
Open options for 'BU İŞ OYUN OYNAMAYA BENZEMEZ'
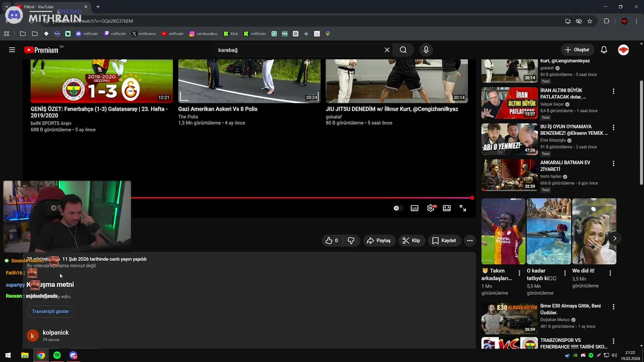click(x=613, y=128)
